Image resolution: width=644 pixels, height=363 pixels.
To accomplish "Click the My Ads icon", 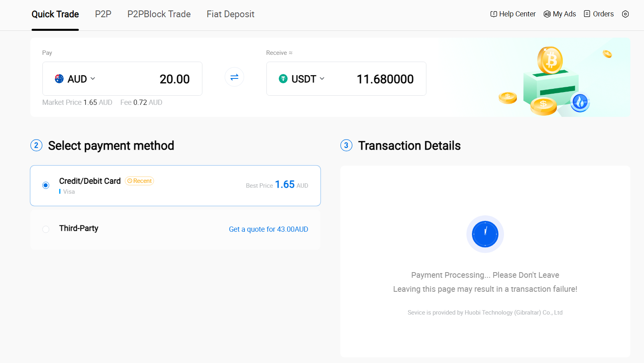I will click(x=547, y=14).
